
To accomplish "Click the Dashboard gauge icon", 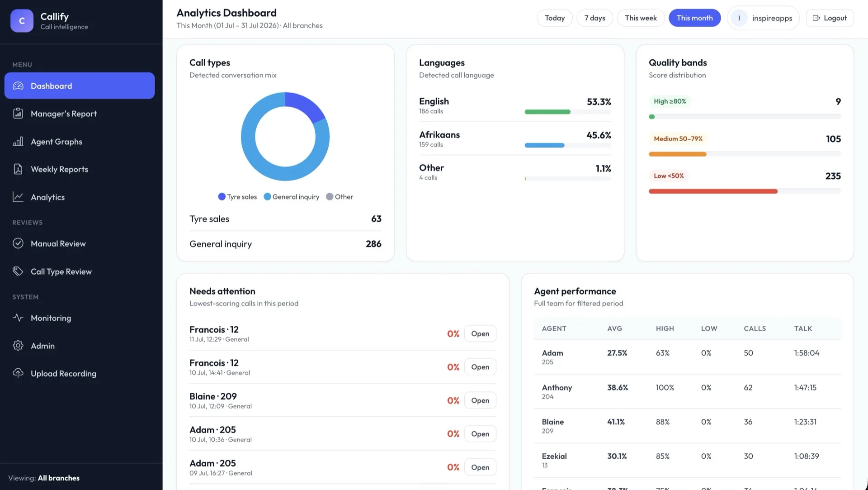I will point(18,86).
